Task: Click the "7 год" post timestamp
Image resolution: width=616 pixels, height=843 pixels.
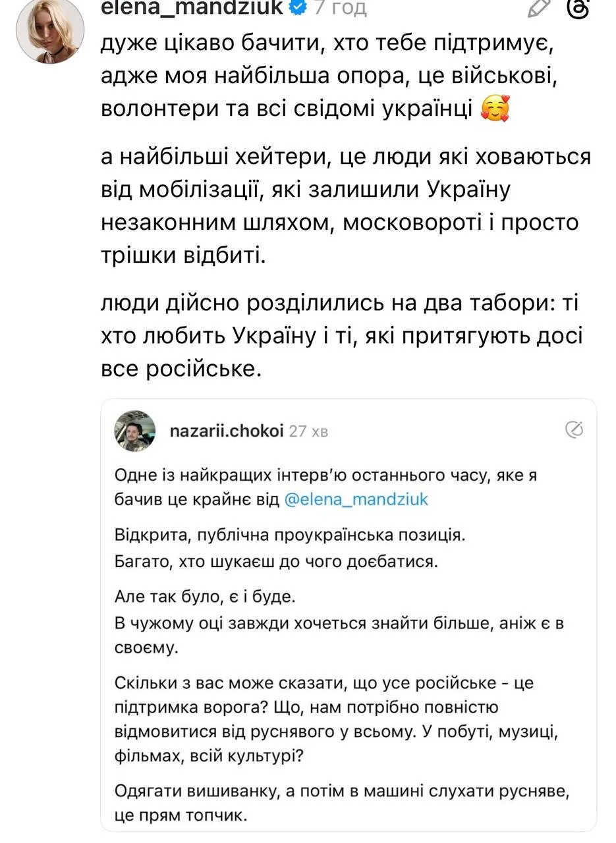Action: pos(340,8)
